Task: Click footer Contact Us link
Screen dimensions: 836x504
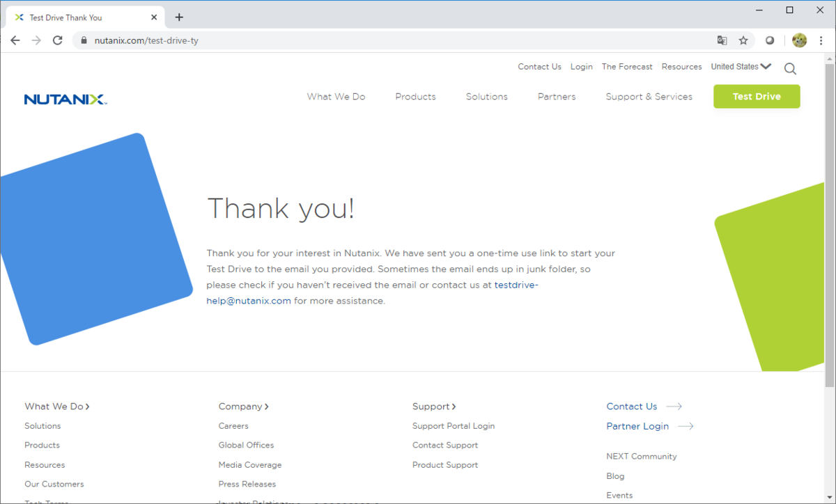Action: click(631, 407)
